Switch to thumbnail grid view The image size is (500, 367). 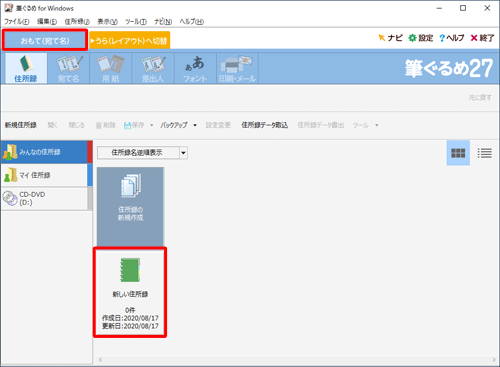458,153
